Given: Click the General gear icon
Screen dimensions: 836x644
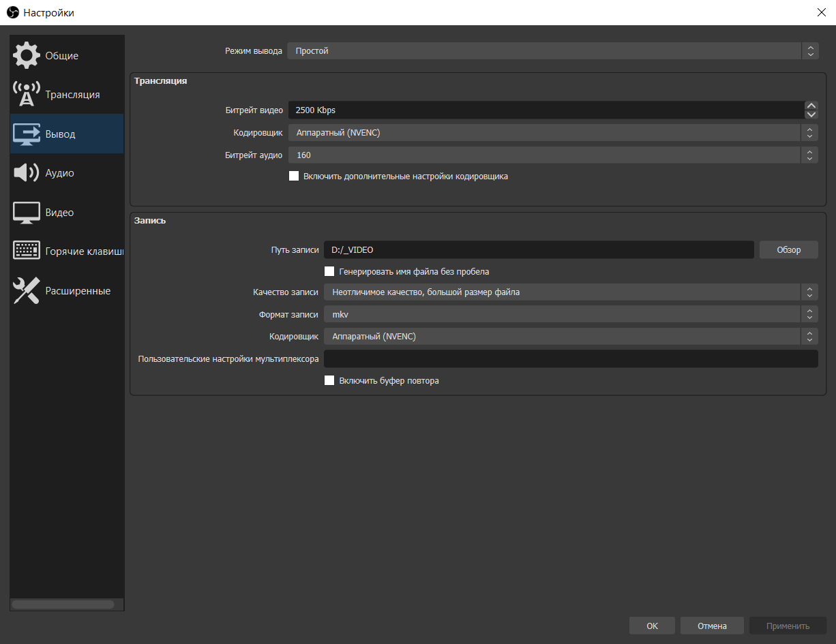Looking at the screenshot, I should (27, 55).
